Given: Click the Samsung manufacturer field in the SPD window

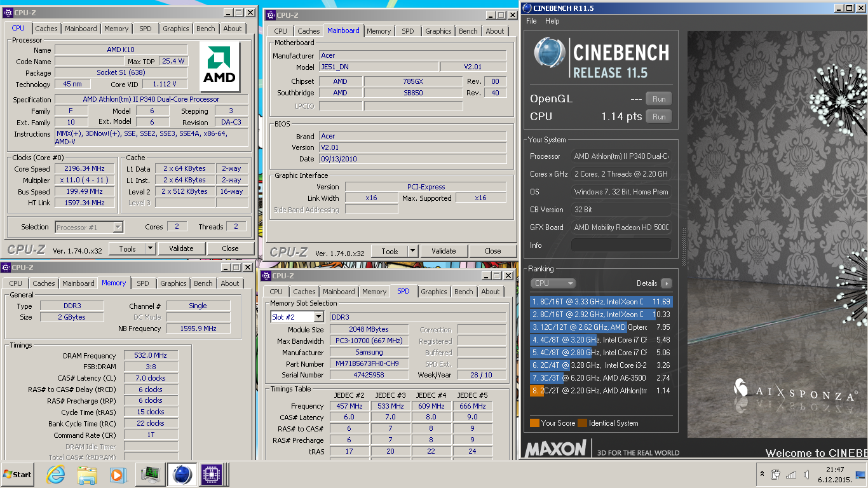Looking at the screenshot, I should 369,353.
